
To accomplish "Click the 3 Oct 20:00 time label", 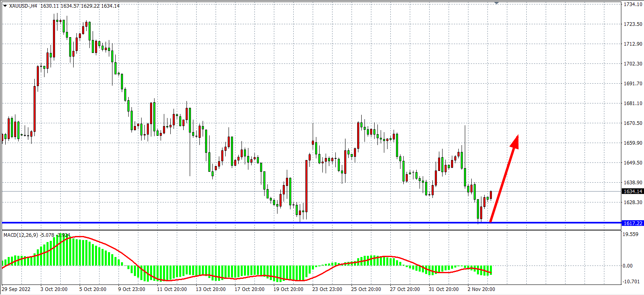I will 54,289.
